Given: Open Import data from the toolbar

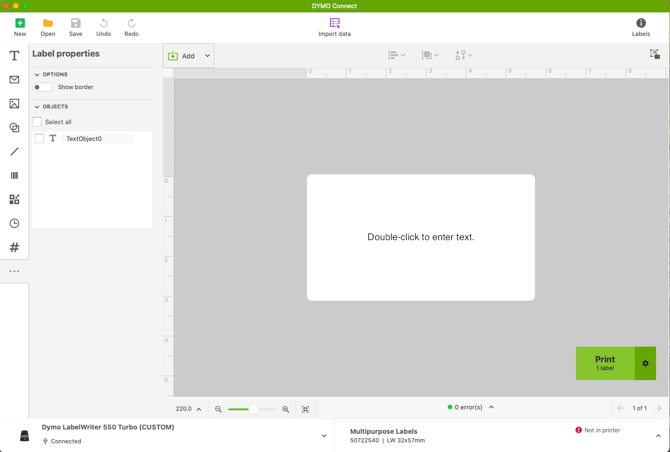Looking at the screenshot, I should 334,27.
